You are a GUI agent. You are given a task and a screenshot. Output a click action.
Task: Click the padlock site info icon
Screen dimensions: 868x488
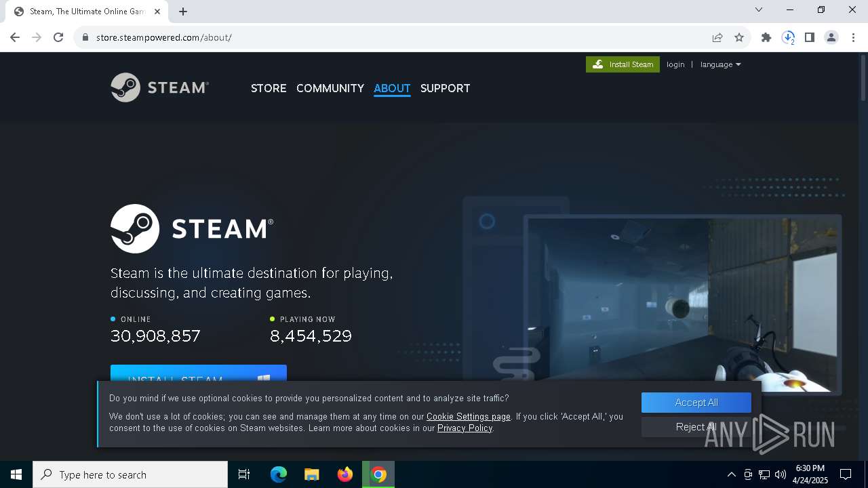coord(85,37)
